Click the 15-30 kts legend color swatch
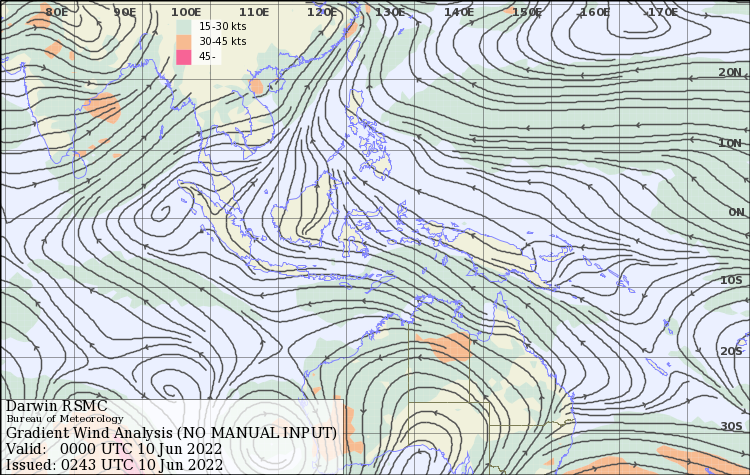750x475 pixels. point(183,25)
